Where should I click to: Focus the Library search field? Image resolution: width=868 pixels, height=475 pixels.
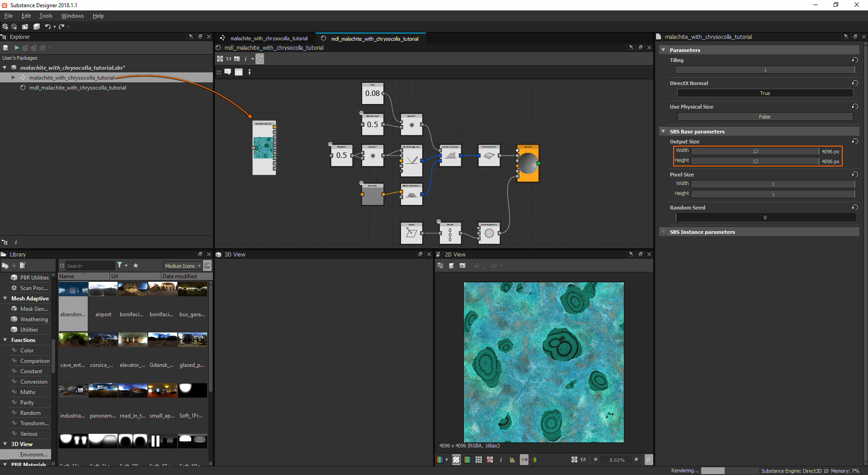point(90,266)
